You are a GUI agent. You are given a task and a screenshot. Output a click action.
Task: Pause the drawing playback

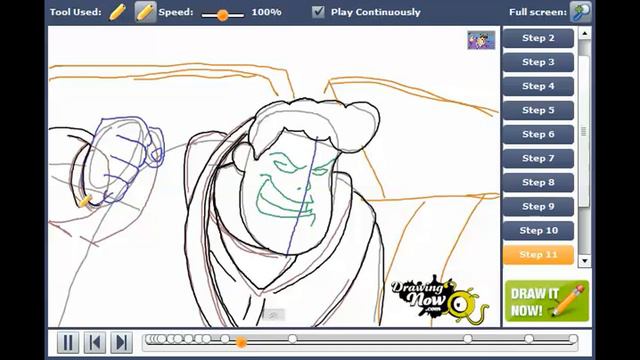click(x=68, y=342)
